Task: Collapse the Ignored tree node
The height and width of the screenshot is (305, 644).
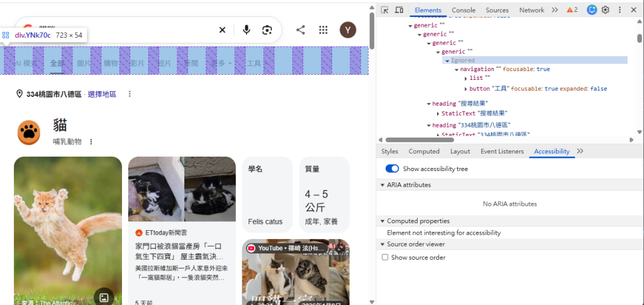Action: tap(447, 61)
